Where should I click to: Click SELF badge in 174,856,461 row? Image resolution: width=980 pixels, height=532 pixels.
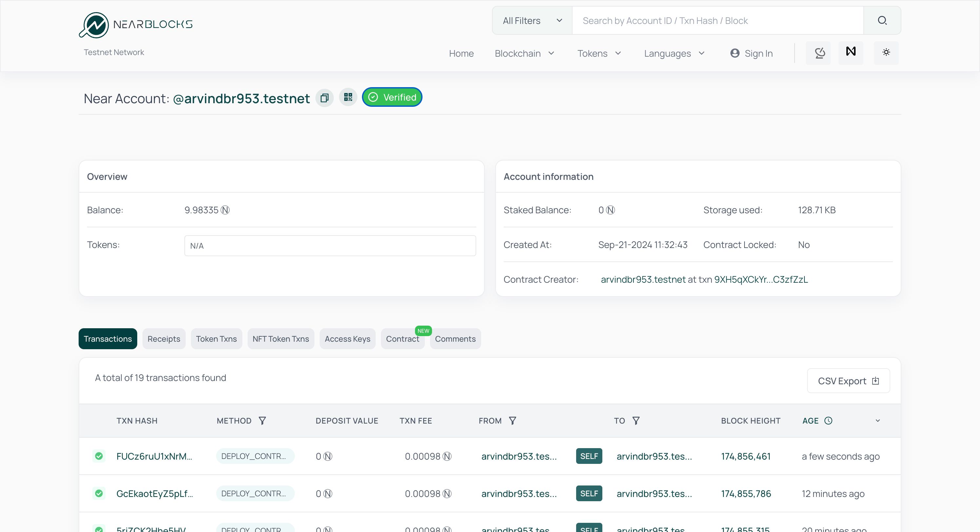589,456
